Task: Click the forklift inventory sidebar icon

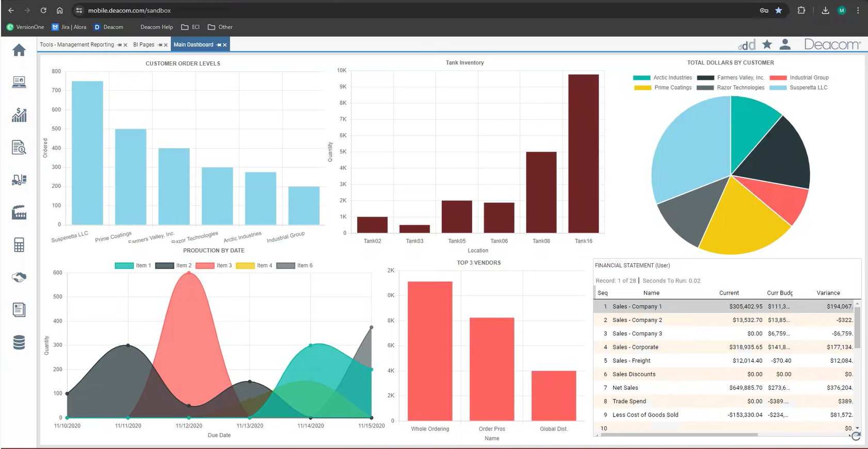Action: pos(19,180)
